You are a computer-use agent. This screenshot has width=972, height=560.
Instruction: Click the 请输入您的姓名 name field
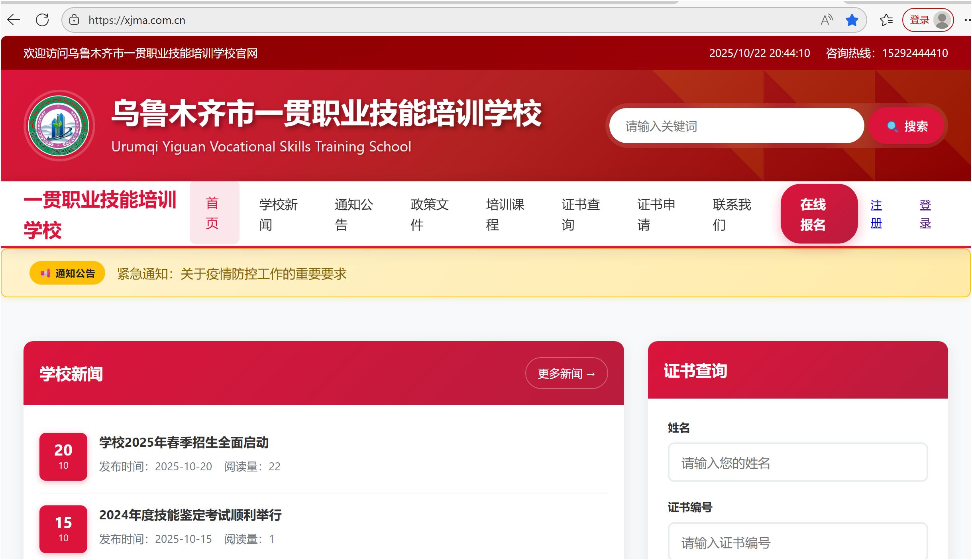[797, 463]
